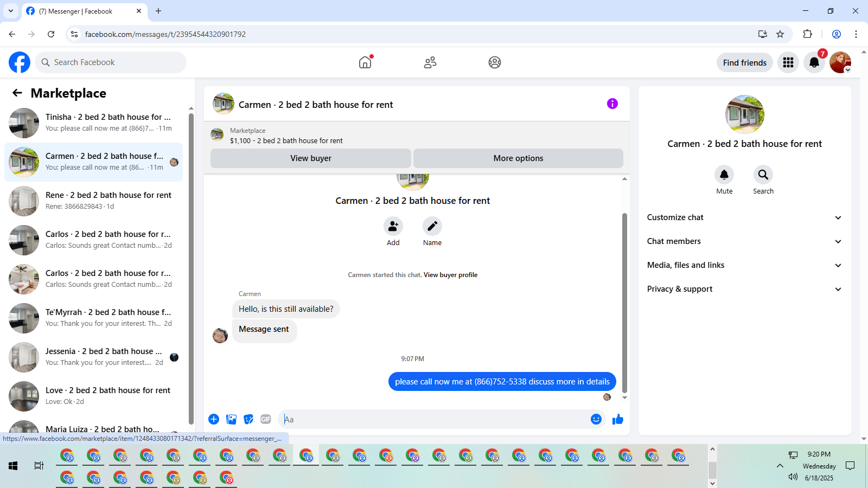Open more actions plus icon in composer
The width and height of the screenshot is (868, 488).
pyautogui.click(x=214, y=419)
